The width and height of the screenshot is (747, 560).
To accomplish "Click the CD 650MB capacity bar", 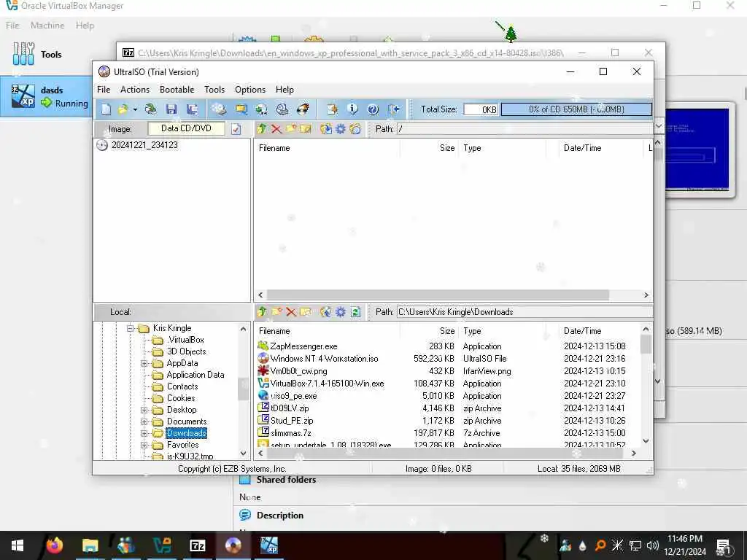I will (x=576, y=109).
